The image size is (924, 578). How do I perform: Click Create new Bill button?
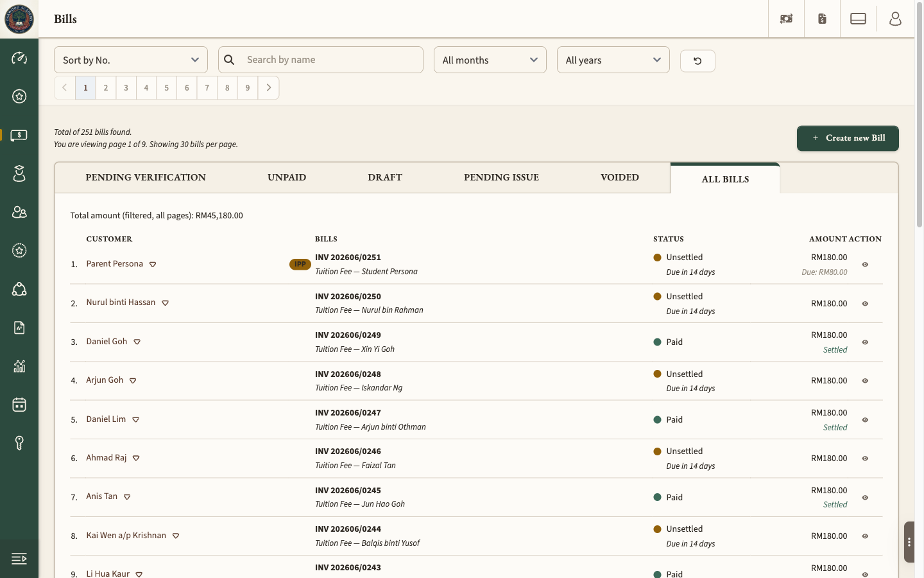tap(848, 138)
